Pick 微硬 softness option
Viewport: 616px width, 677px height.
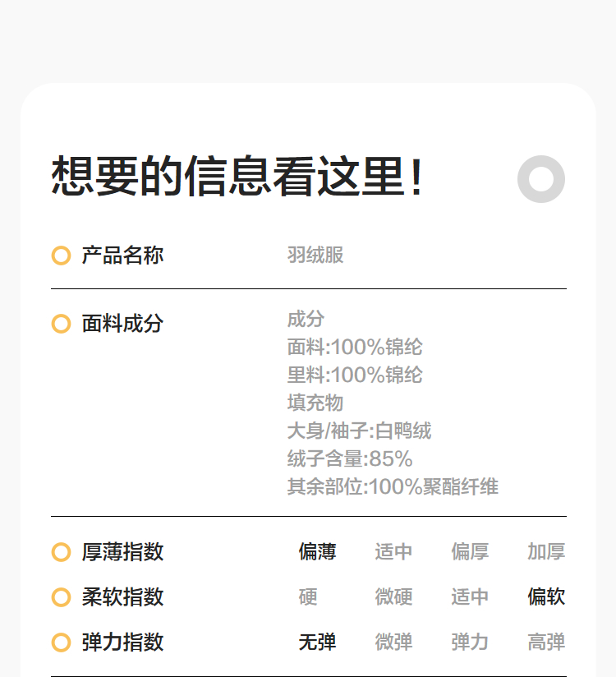pos(393,597)
